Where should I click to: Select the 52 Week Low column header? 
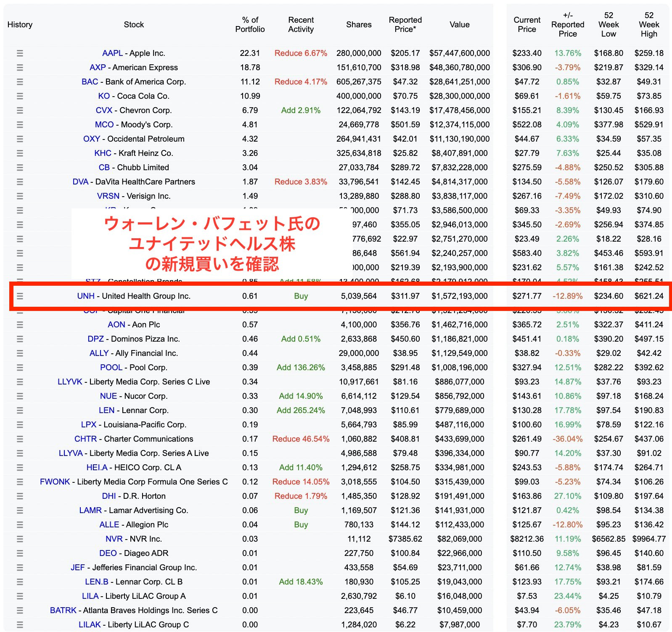[x=609, y=25]
